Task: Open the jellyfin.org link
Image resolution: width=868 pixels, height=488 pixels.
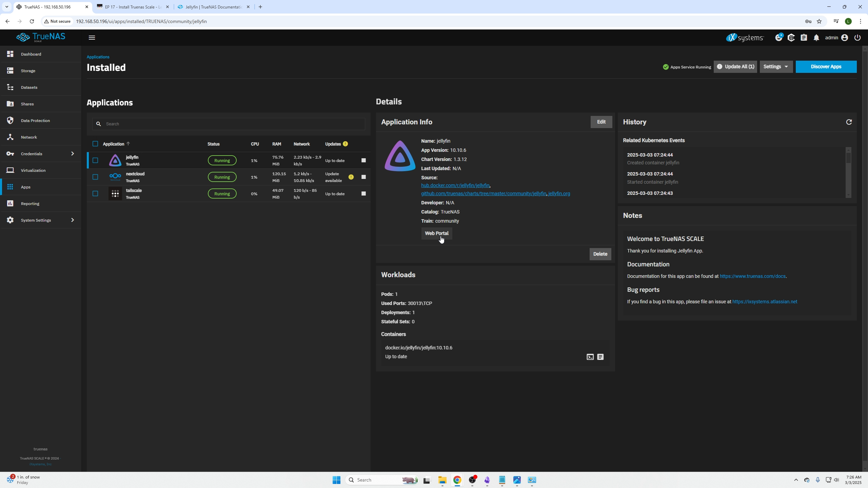Action: point(559,194)
